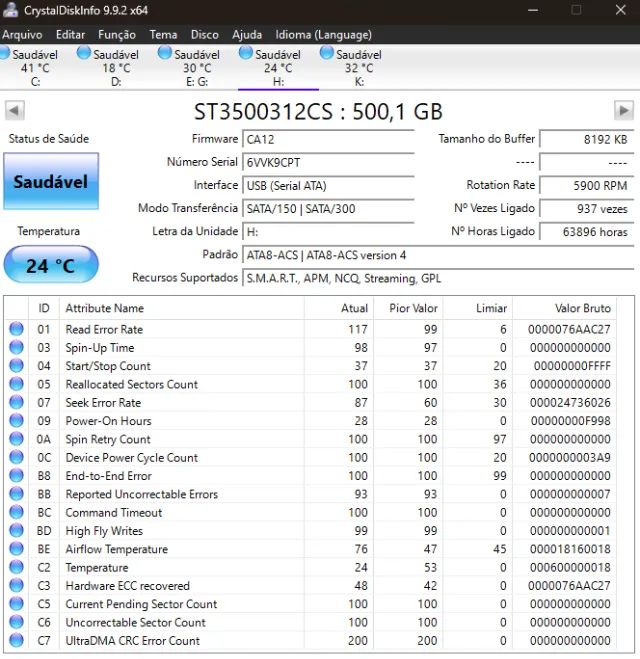Select the D: drive tab at 18 °C
640x659 pixels.
pyautogui.click(x=116, y=67)
